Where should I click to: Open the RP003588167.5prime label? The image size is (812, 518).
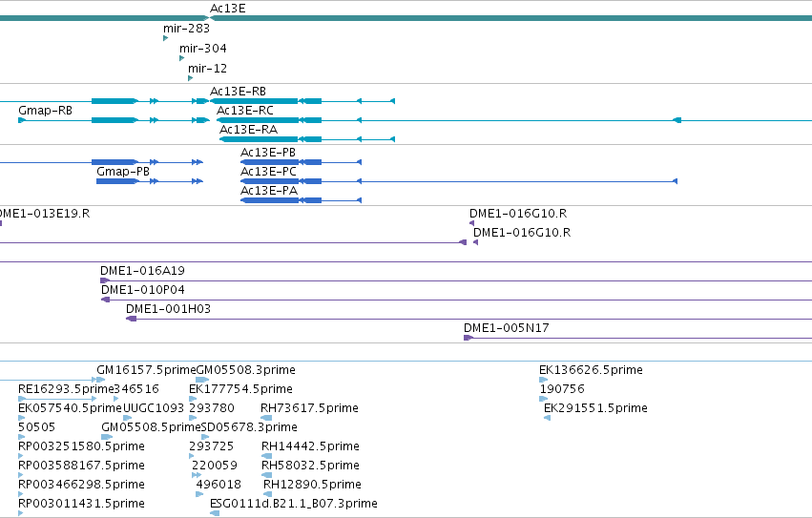81,466
